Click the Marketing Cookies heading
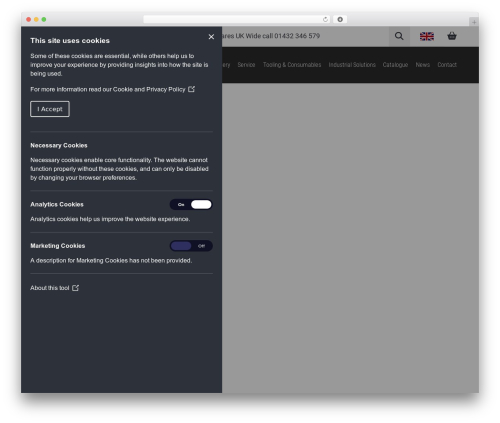Image resolution: width=500 pixels, height=423 pixels. 58,246
